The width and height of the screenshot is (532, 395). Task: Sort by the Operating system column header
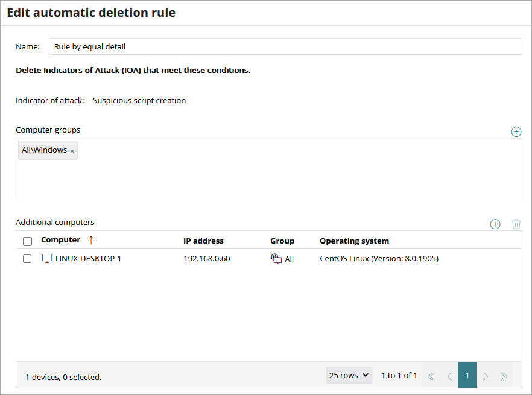(x=354, y=239)
